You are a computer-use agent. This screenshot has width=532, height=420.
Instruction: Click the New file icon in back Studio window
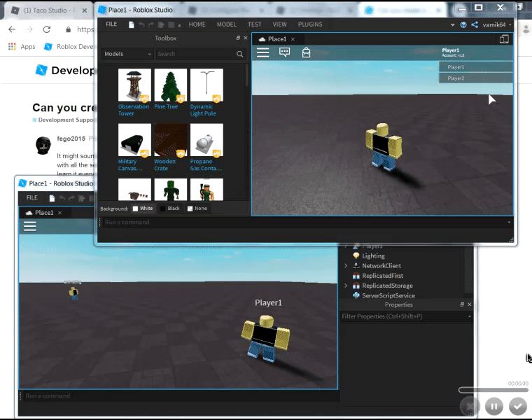click(52, 198)
